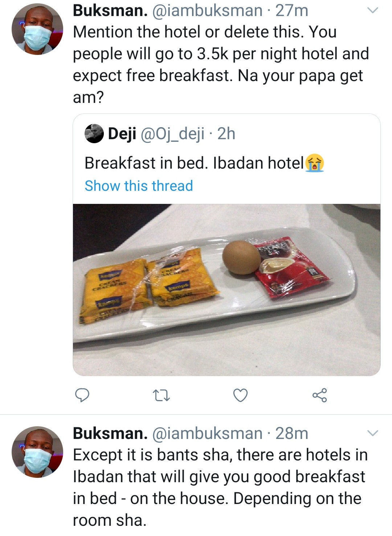Open the first tweet's chevron menu
This screenshot has height=536, width=392.
click(373, 11)
